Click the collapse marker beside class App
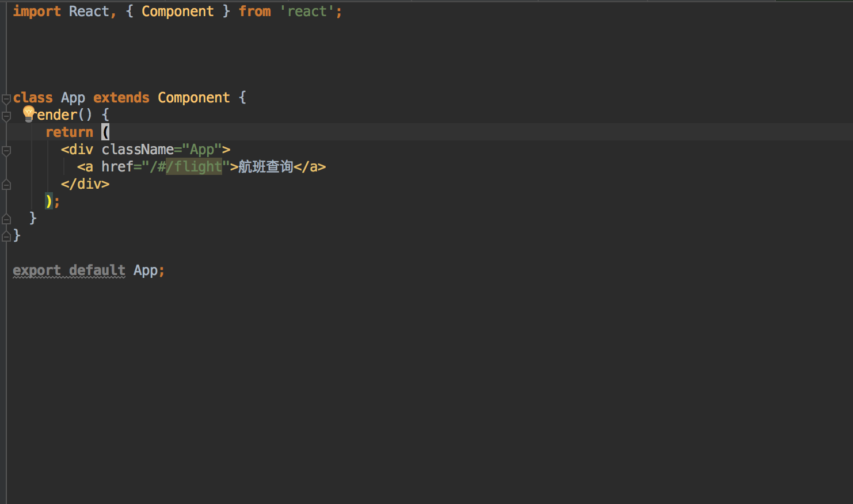Viewport: 853px width, 504px height. [x=6, y=98]
